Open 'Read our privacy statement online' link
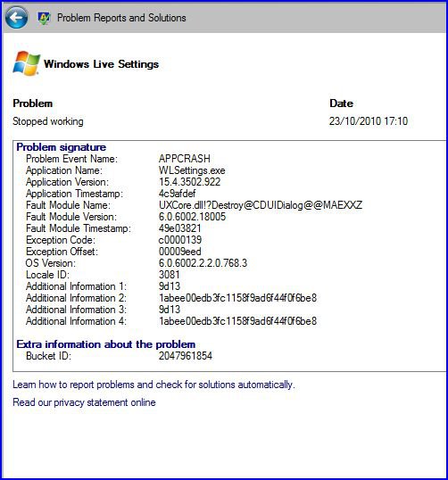The width and height of the screenshot is (448, 480). tap(84, 402)
